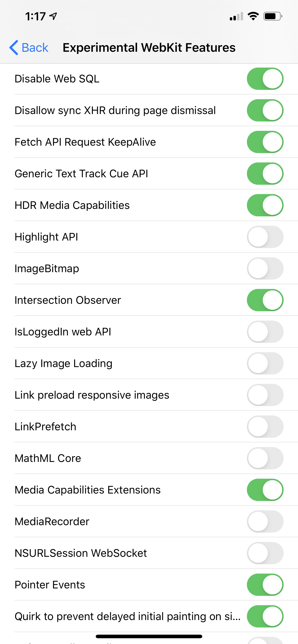This screenshot has height=644, width=298.
Task: Tap the Back chevron arrow
Action: 14,47
